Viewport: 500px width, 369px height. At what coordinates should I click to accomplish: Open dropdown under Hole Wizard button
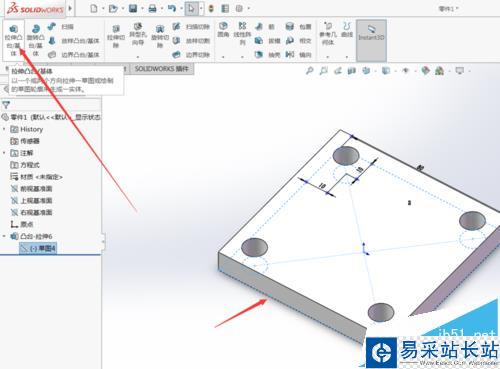(138, 57)
